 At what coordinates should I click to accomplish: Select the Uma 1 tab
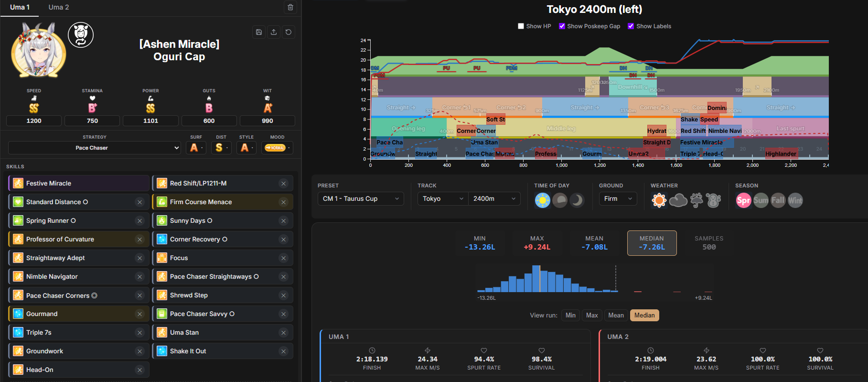click(20, 7)
